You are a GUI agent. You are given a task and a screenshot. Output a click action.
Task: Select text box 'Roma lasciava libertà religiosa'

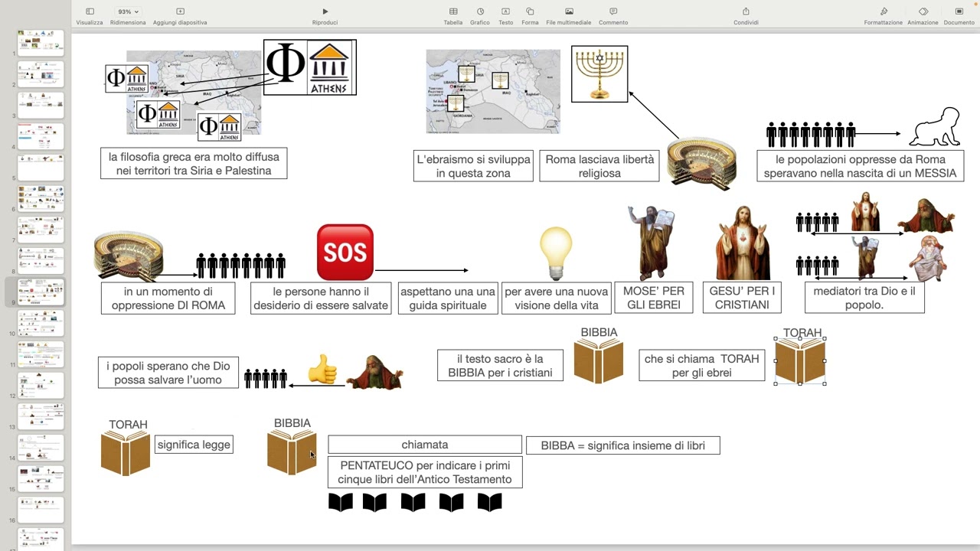click(x=599, y=166)
